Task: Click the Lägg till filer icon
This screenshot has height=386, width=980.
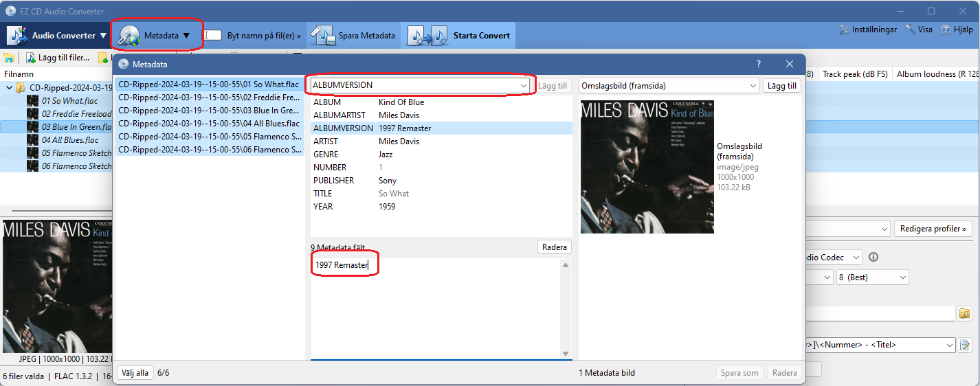Action: click(x=32, y=58)
